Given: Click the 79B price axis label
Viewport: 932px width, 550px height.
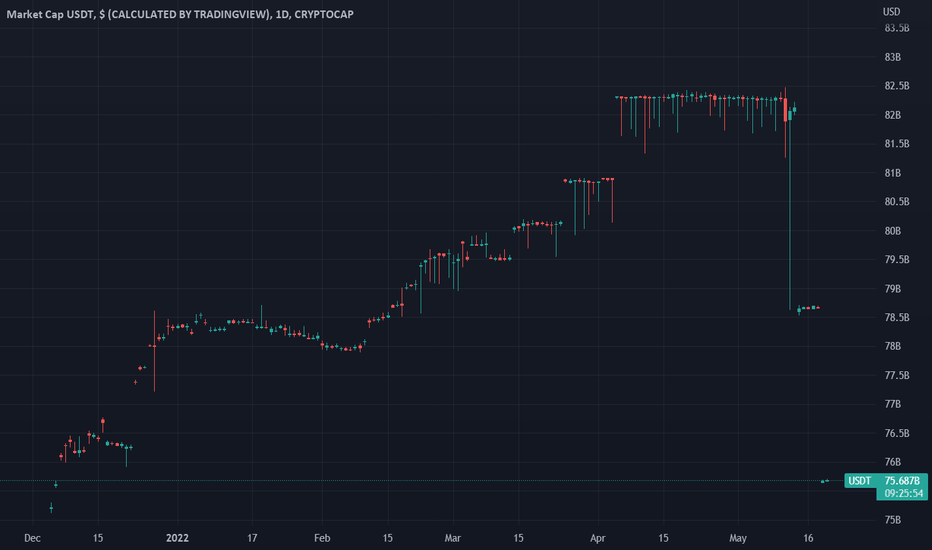Looking at the screenshot, I should [x=892, y=288].
